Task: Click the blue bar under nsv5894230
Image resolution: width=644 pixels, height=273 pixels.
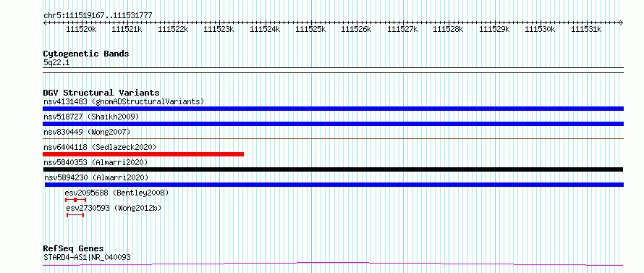Action: point(334,185)
